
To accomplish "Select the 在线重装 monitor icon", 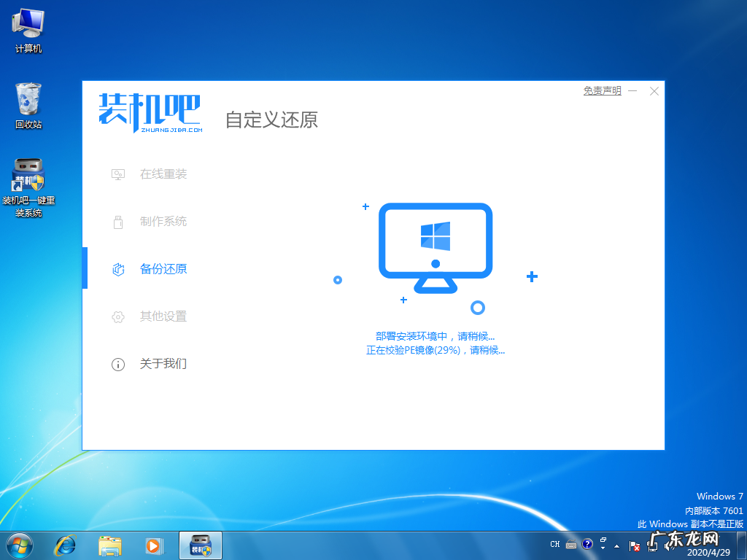I will point(118,174).
